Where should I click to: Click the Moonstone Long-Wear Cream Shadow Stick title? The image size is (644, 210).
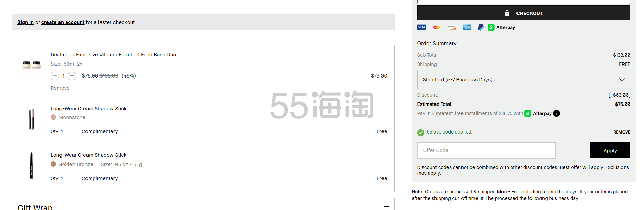89,109
